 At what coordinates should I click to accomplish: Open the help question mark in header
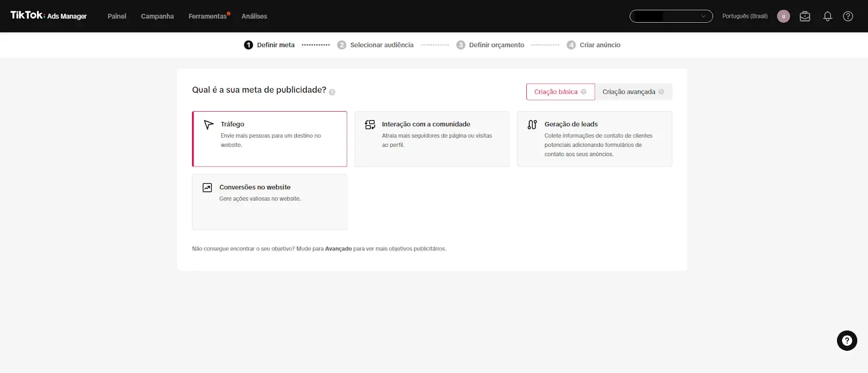coord(848,16)
